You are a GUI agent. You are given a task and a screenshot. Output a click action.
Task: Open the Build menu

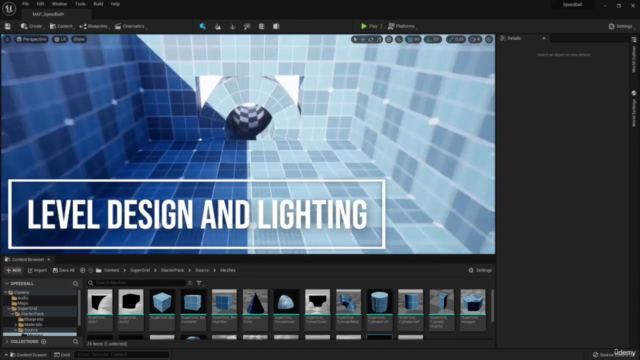point(98,4)
